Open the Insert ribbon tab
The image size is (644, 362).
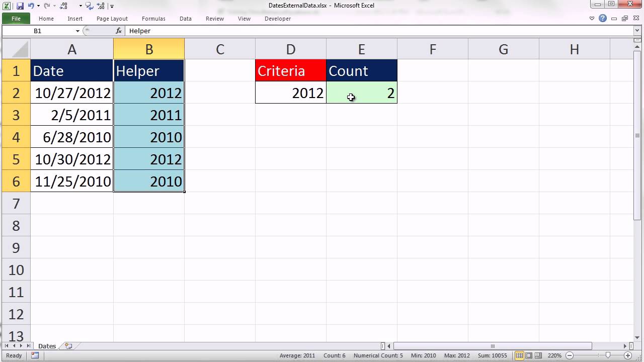point(75,19)
